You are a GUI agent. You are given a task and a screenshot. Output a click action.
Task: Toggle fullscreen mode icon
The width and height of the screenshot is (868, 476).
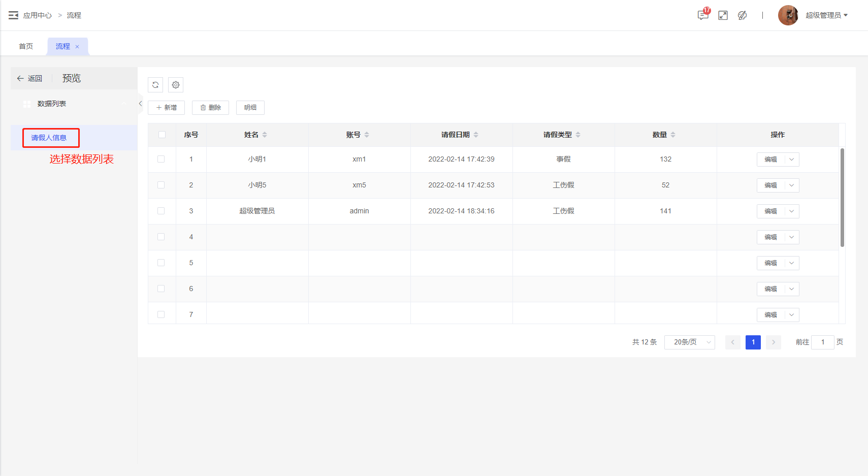723,15
